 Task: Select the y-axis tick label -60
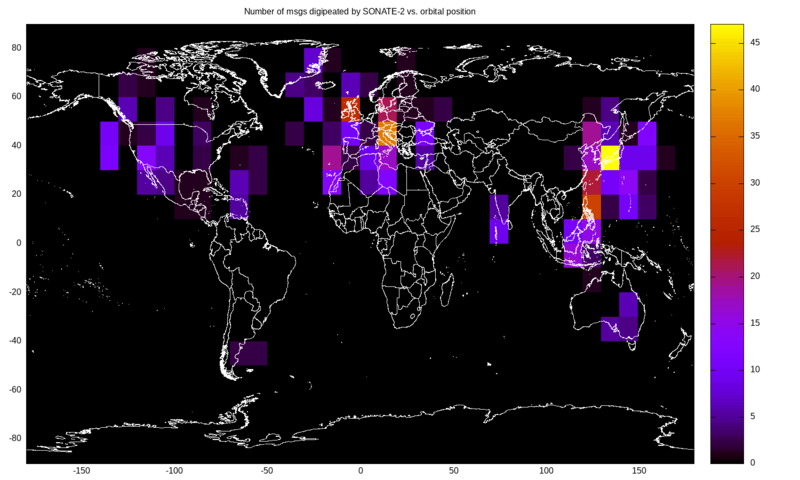click(x=13, y=389)
